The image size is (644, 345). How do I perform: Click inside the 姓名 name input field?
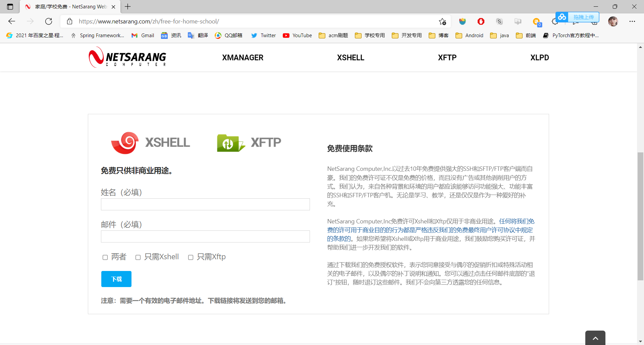click(205, 204)
